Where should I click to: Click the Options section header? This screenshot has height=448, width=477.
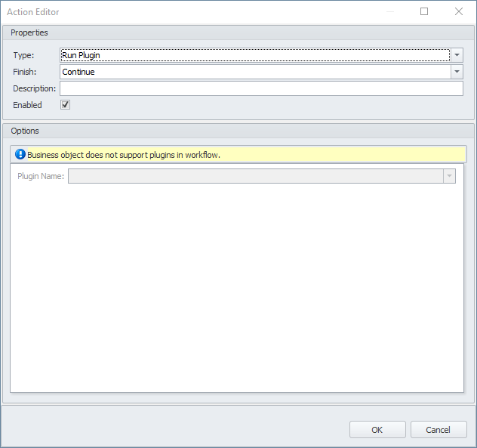pos(25,131)
